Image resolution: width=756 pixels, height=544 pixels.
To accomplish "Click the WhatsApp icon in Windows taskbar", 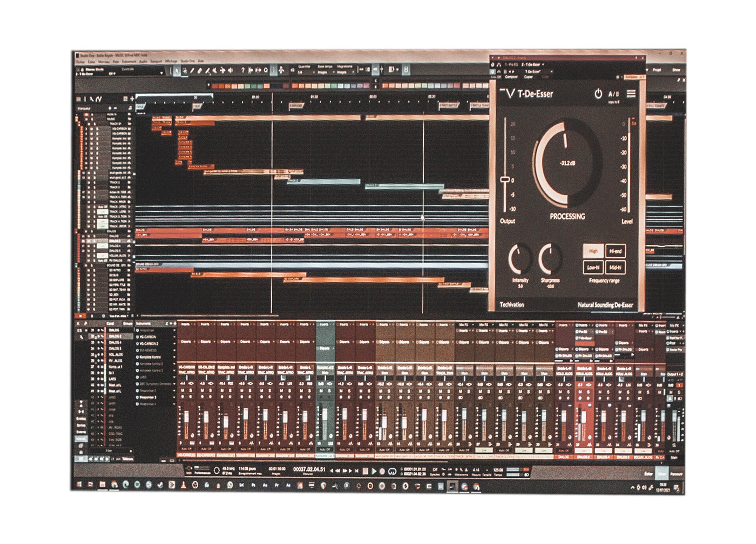I will point(230,486).
